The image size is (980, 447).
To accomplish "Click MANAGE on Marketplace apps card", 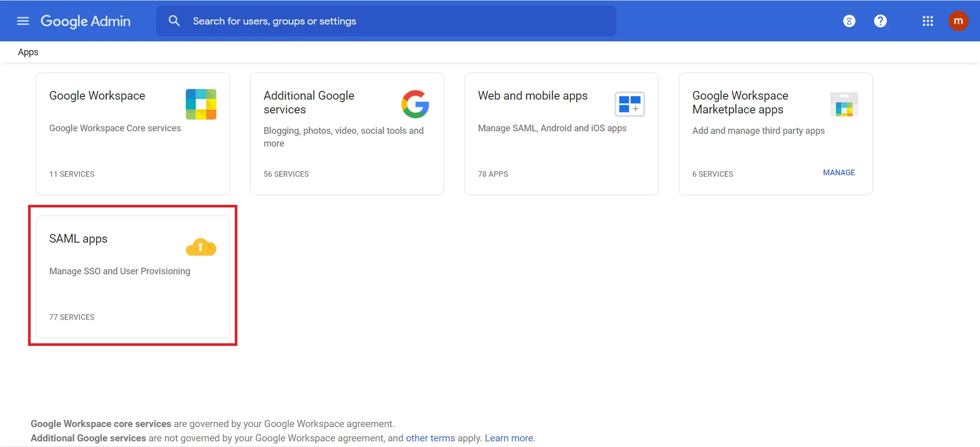I will pos(839,173).
